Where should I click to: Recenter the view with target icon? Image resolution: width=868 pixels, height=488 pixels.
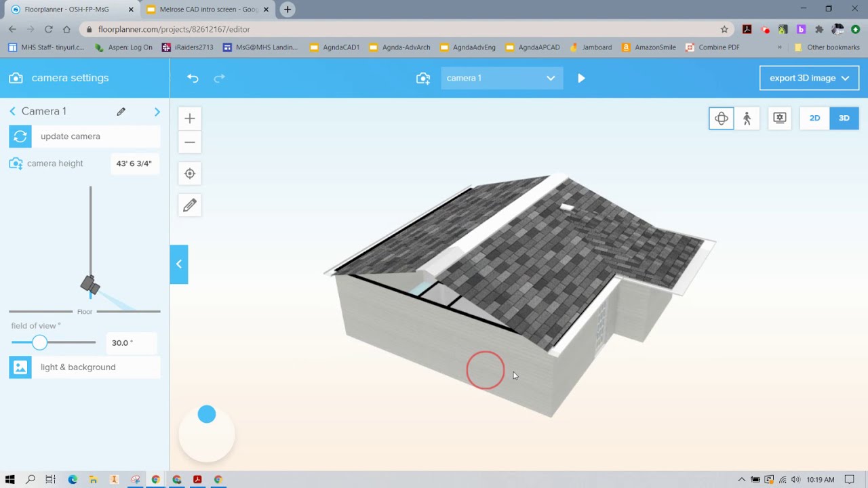[190, 174]
